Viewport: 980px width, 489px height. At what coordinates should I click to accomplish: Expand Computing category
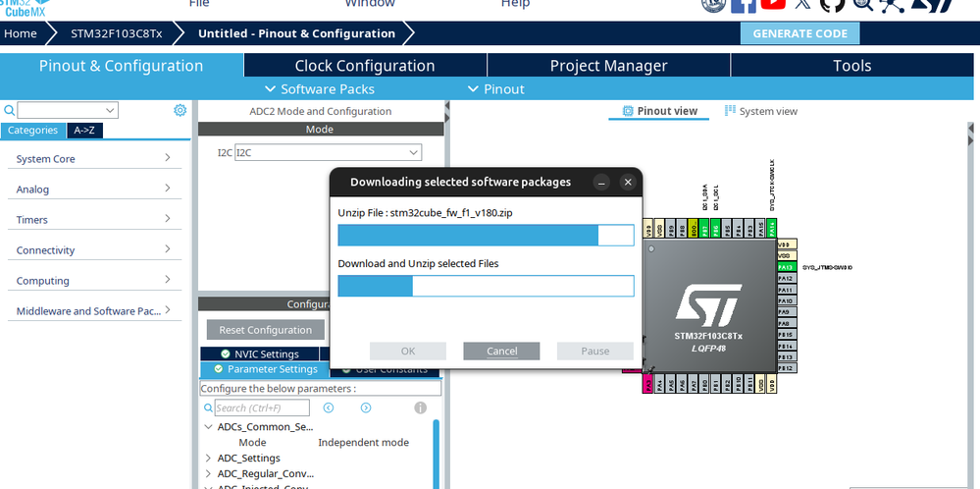tap(94, 281)
